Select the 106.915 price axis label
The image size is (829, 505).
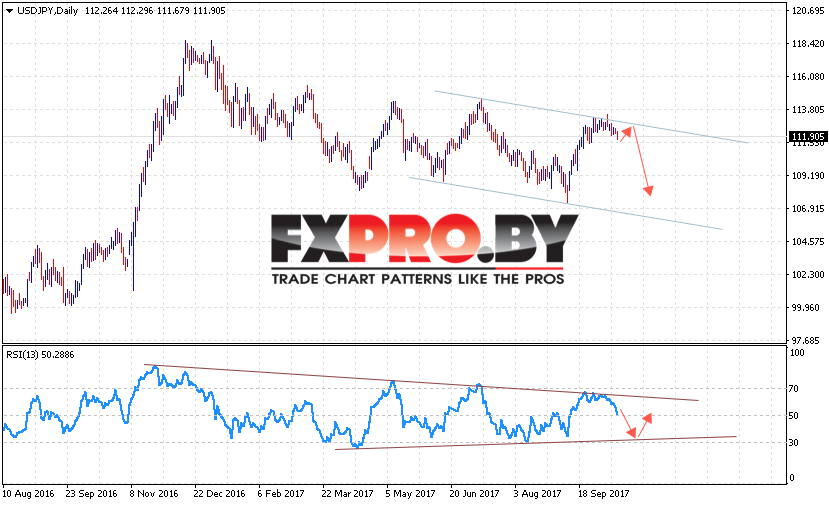tap(808, 209)
